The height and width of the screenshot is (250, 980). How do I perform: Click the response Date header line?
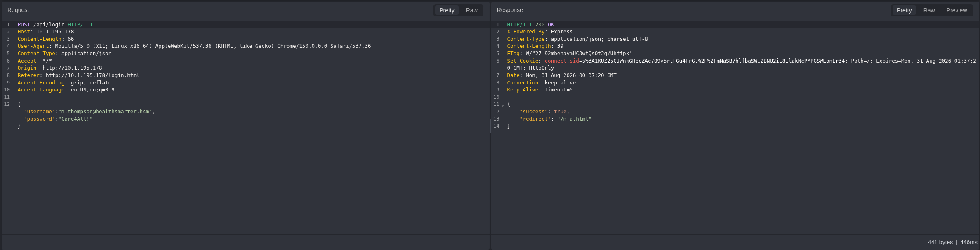pyautogui.click(x=562, y=75)
